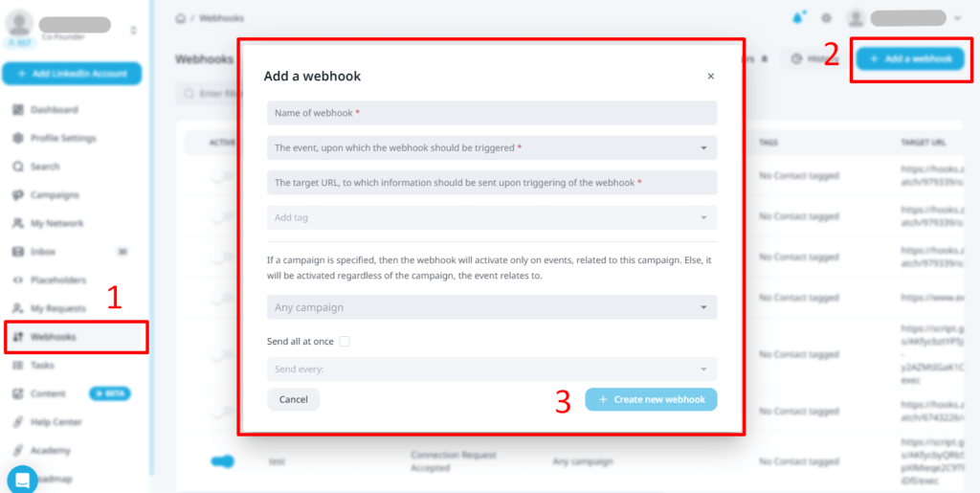The width and height of the screenshot is (980, 493).
Task: Toggle the active switch for test webhook
Action: 222,461
